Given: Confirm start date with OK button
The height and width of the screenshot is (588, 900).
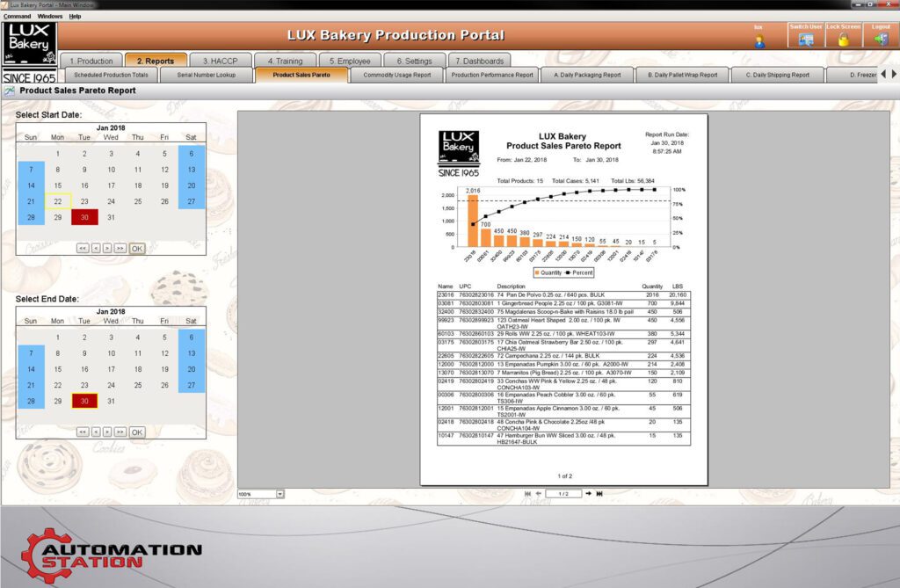Looking at the screenshot, I should (x=137, y=249).
